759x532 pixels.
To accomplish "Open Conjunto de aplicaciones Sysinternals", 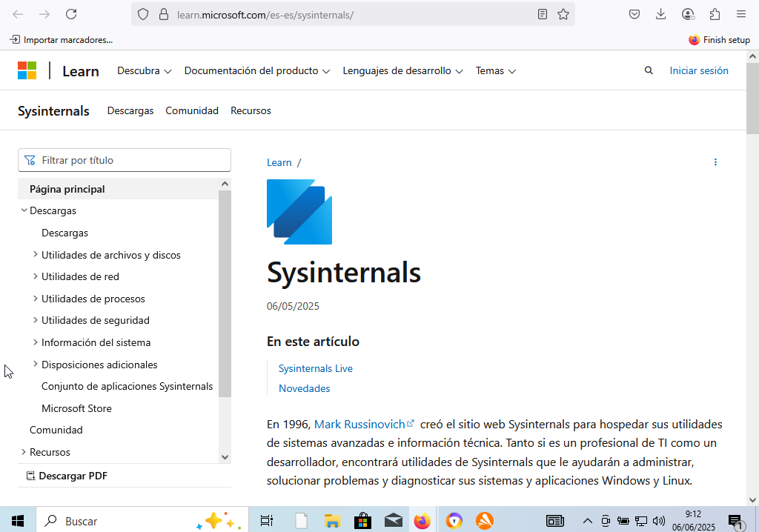I will pos(127,386).
